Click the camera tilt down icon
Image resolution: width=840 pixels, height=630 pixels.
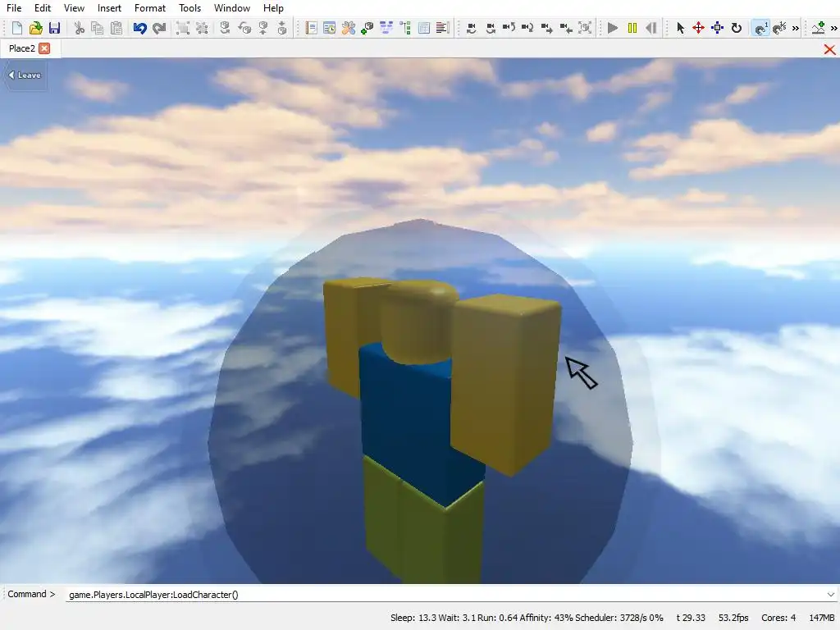[491, 28]
